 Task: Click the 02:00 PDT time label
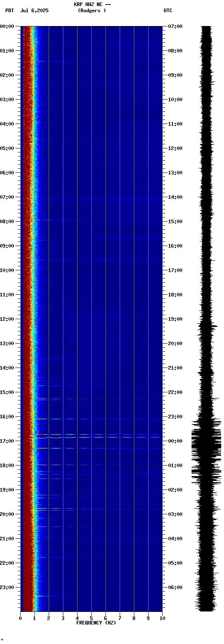(x=7, y=75)
